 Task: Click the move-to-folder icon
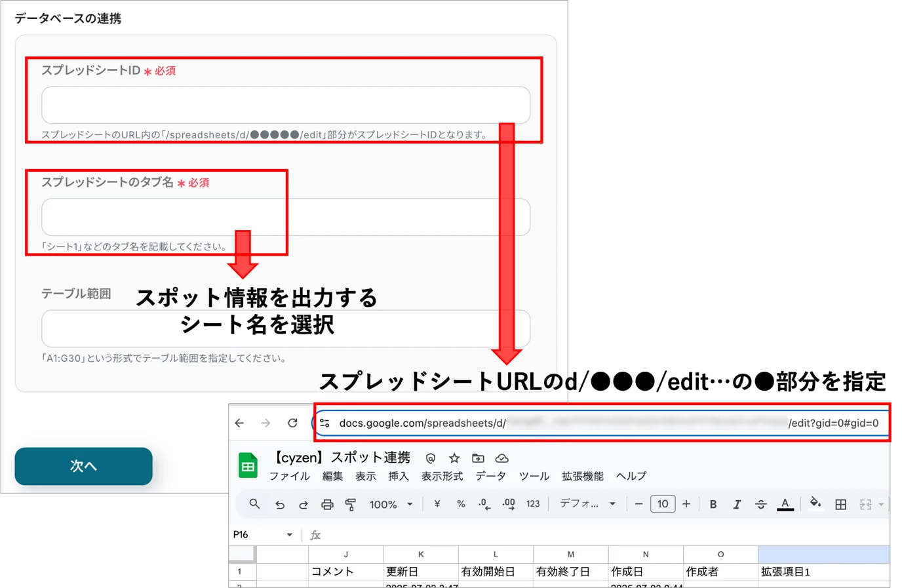point(478,458)
